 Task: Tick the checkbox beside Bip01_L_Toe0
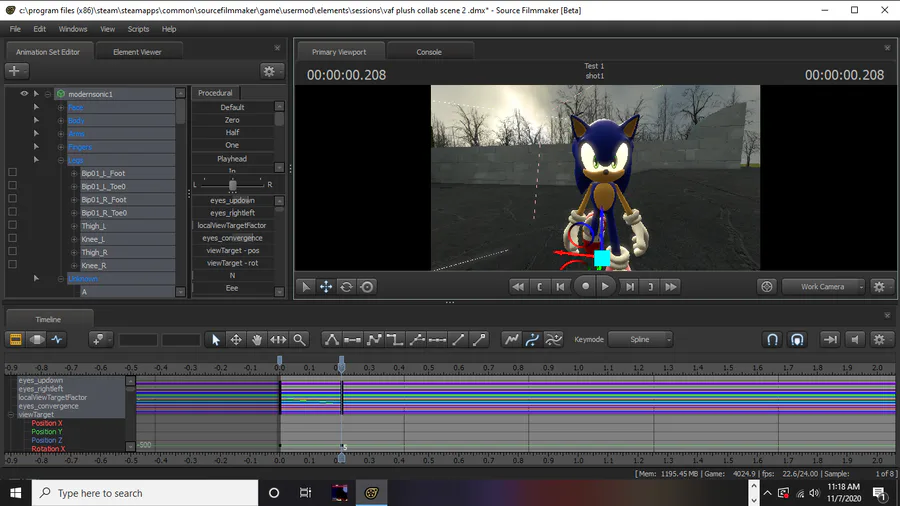[13, 185]
